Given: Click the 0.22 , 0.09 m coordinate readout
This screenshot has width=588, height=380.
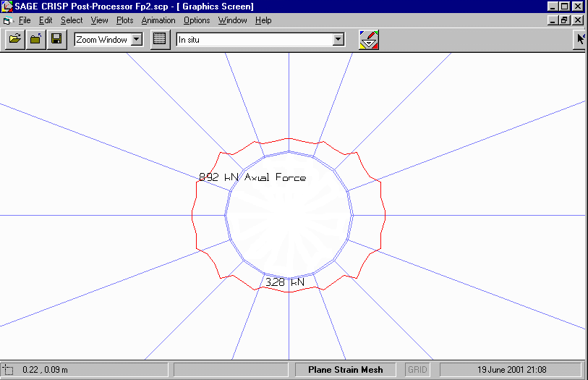Looking at the screenshot, I should (45, 370).
